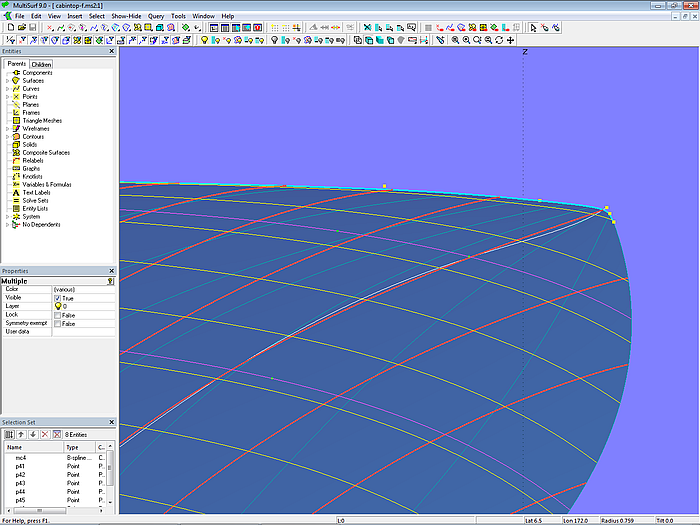Toggle the Lock checkbox in Properties
This screenshot has height=525, width=700.
tap(58, 315)
